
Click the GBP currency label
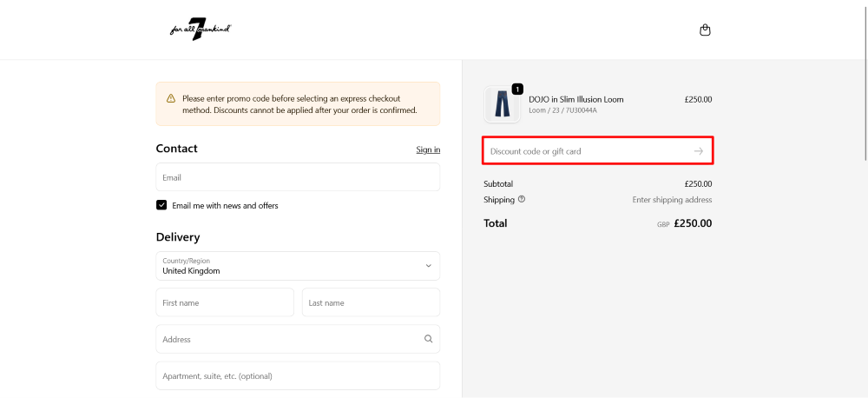click(x=663, y=224)
